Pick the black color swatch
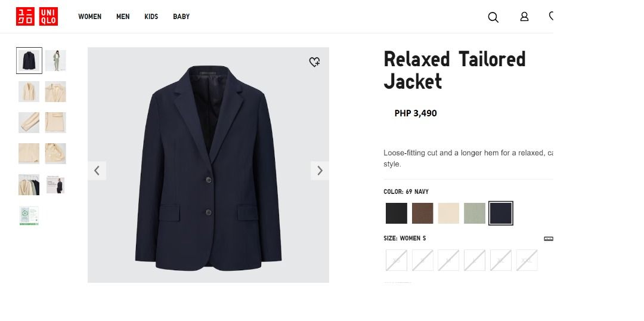This screenshot has height=321, width=644. pos(397,214)
